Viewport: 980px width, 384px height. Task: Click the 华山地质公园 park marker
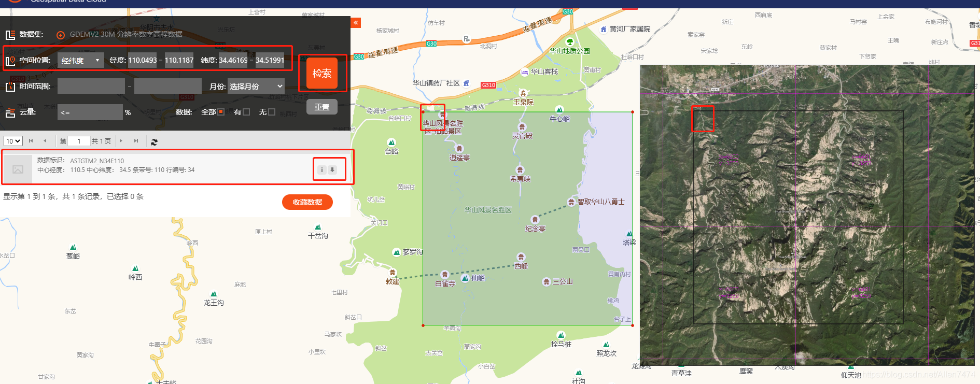click(570, 41)
